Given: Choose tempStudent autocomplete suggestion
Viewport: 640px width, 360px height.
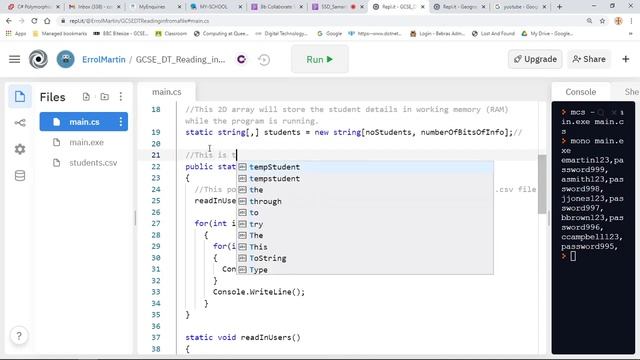Looking at the screenshot, I should pos(365,167).
